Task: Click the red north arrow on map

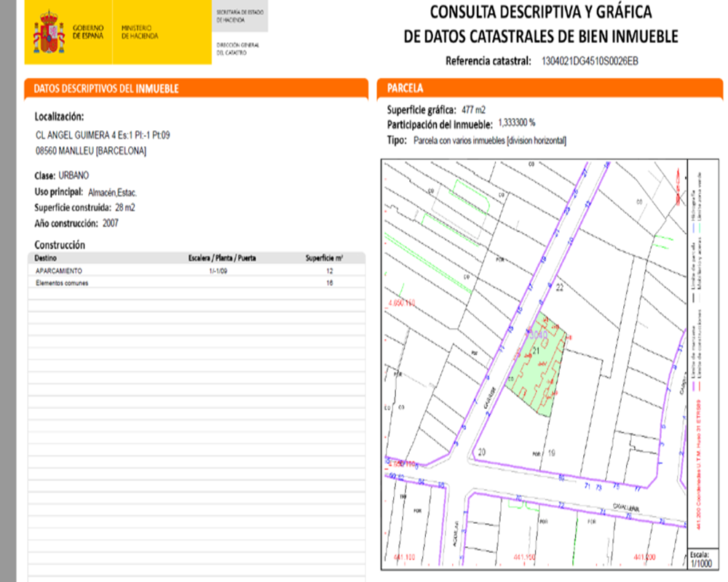Action: point(678,188)
